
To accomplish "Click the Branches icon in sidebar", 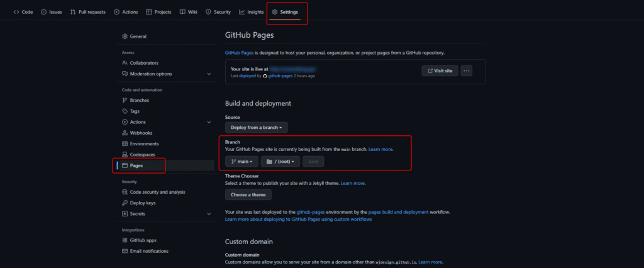I will 125,100.
